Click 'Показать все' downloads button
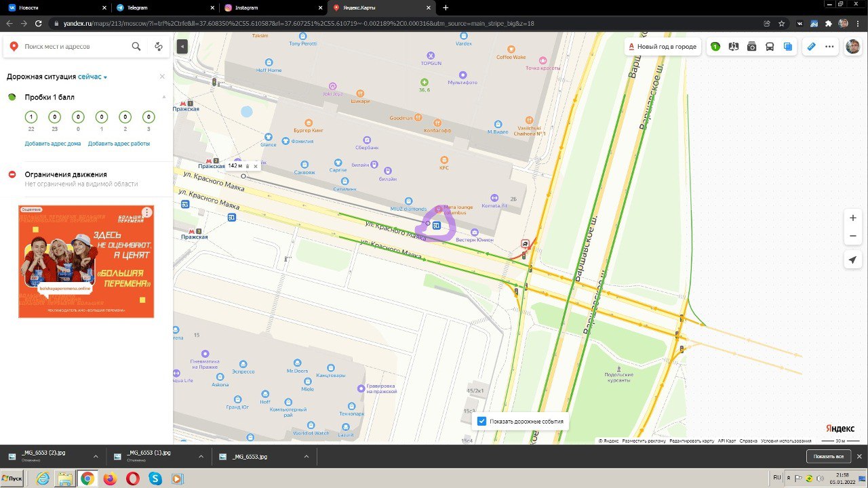 click(829, 456)
